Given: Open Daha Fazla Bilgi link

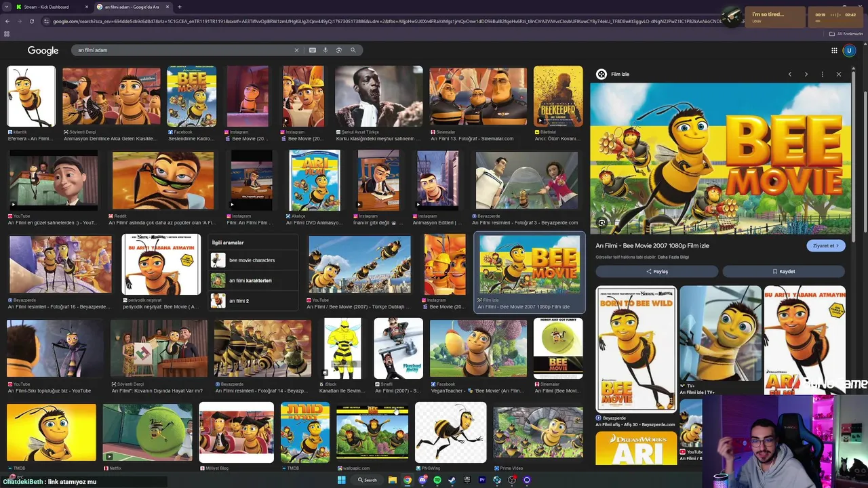Looking at the screenshot, I should pyautogui.click(x=673, y=258).
